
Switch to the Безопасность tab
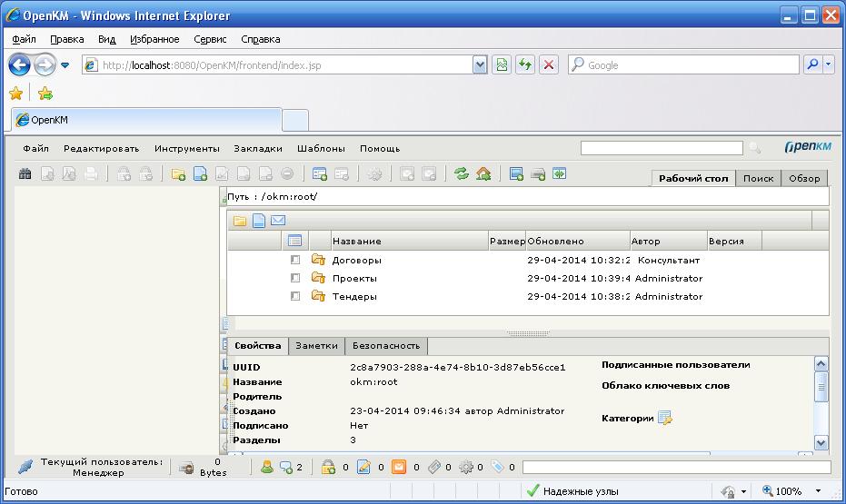tap(386, 346)
